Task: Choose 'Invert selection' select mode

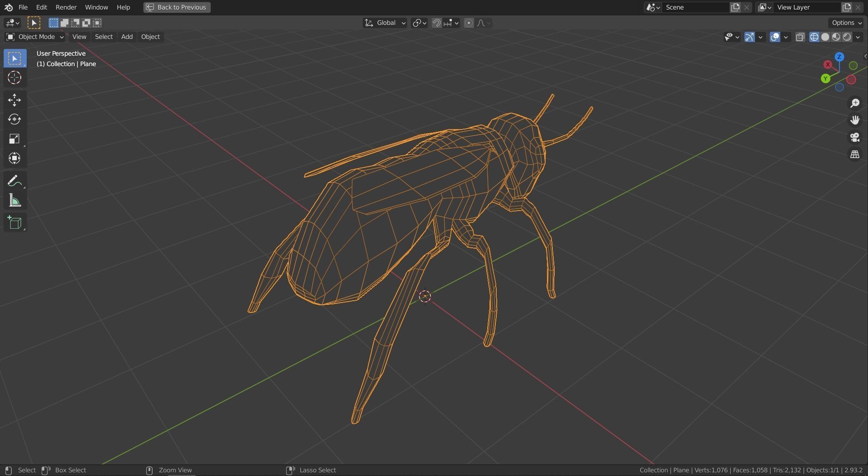Action: (86, 23)
